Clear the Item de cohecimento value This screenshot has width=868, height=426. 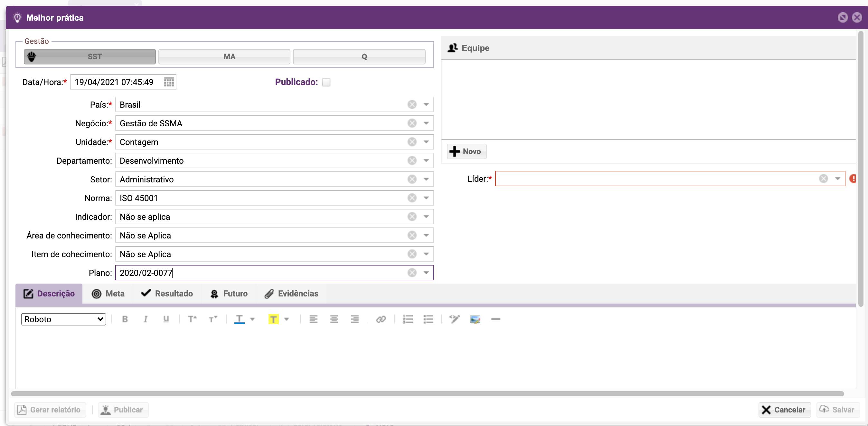tap(412, 254)
